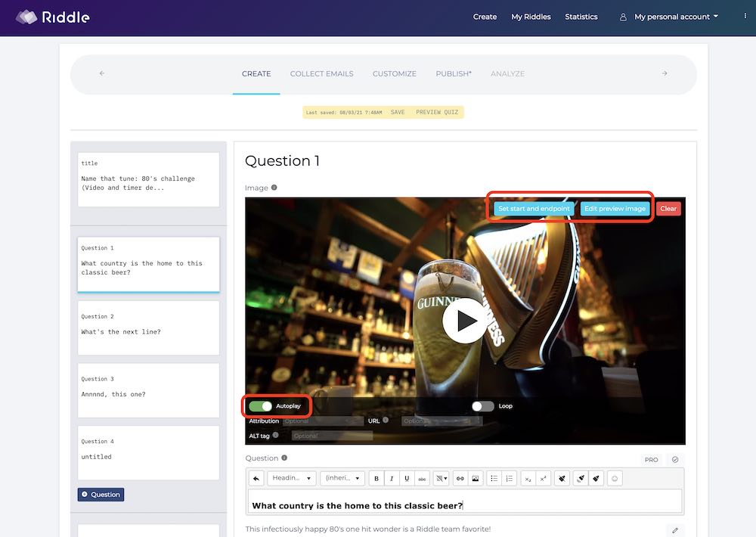This screenshot has width=756, height=537.
Task: Click the undo arrow in editor toolbar
Action: [x=256, y=479]
